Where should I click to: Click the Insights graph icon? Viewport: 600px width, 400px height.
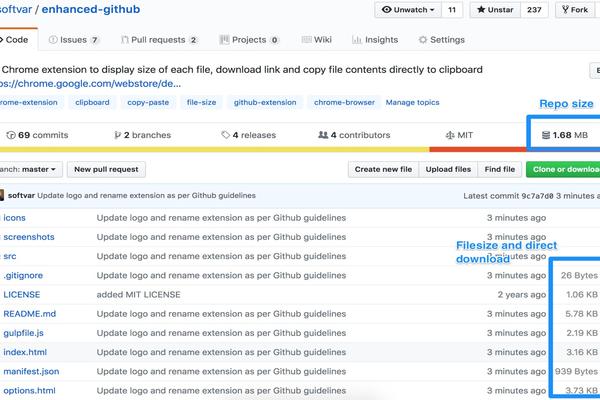357,40
